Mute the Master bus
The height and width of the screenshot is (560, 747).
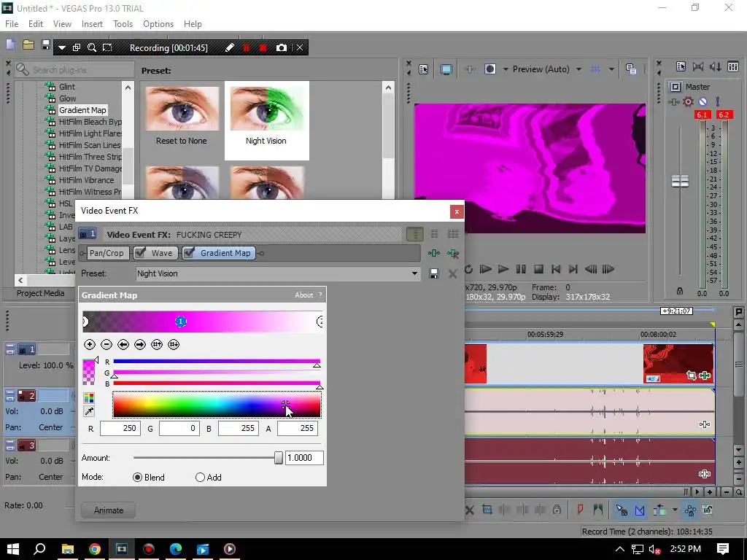click(703, 101)
